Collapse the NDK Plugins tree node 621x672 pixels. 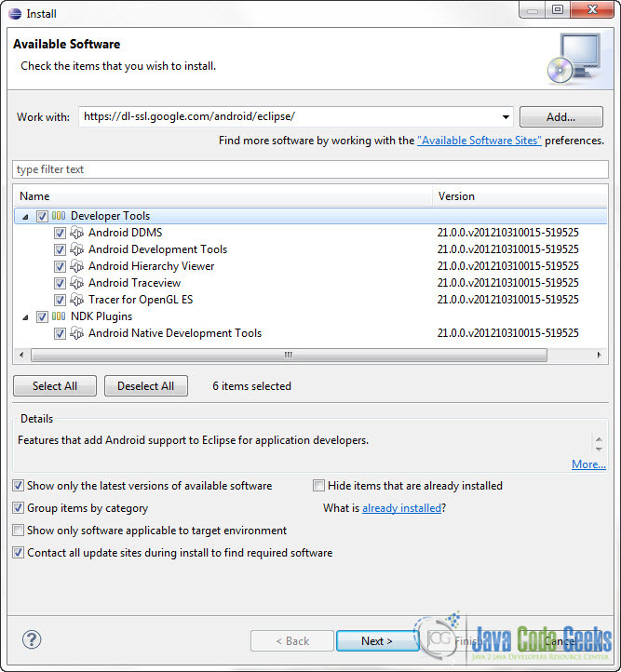(26, 317)
